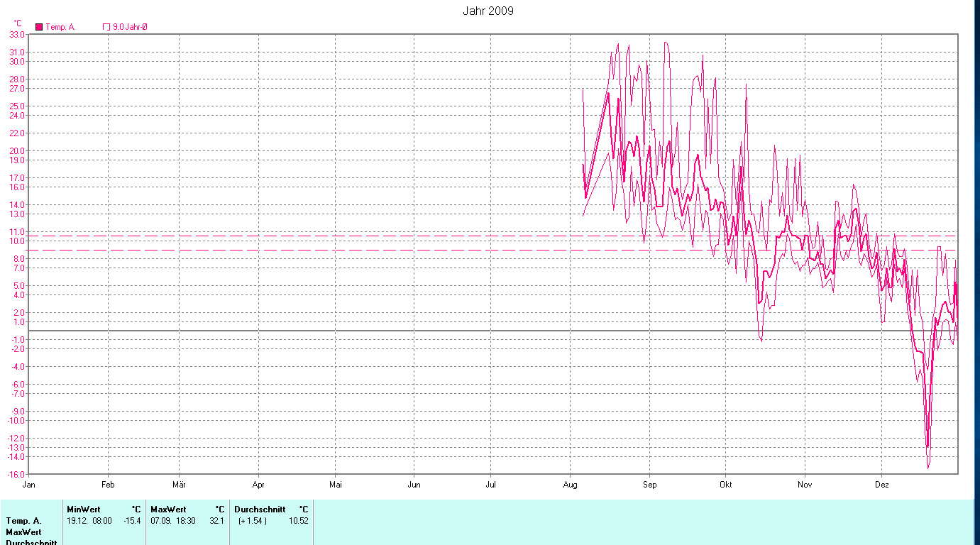Click the -9.0 tick label on the y-axis
This screenshot has width=980, height=545.
point(18,412)
